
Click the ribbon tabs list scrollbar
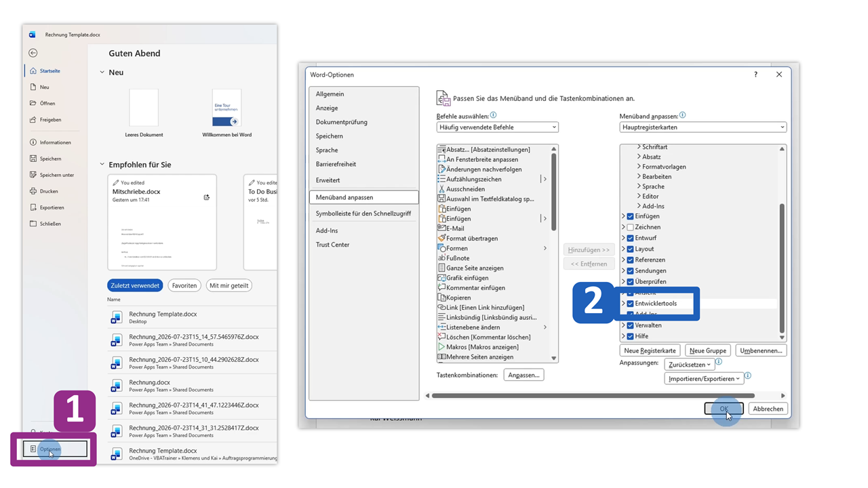point(782,268)
